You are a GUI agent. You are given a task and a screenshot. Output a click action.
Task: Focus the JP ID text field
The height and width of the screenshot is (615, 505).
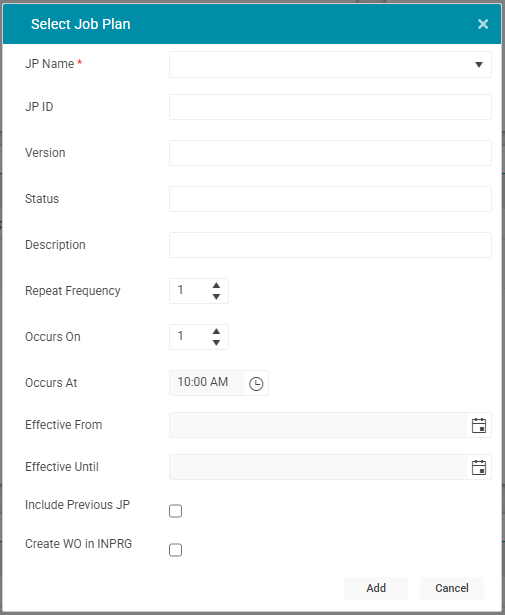[x=330, y=107]
